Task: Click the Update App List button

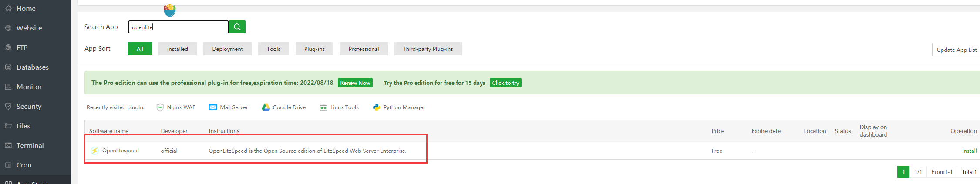Action: click(x=956, y=50)
